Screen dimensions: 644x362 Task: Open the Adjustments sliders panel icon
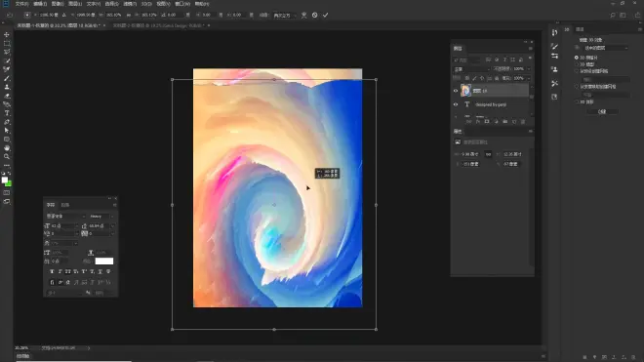pyautogui.click(x=555, y=56)
